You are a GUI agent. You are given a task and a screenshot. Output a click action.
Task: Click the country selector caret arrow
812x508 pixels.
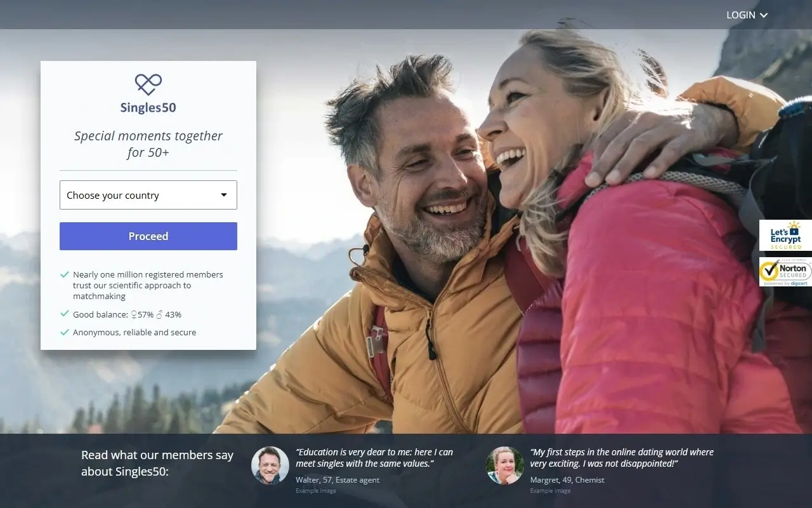tap(224, 195)
